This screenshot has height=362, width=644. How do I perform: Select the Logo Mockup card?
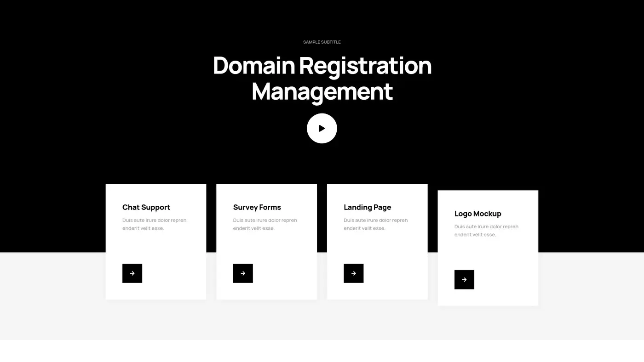[x=488, y=248]
